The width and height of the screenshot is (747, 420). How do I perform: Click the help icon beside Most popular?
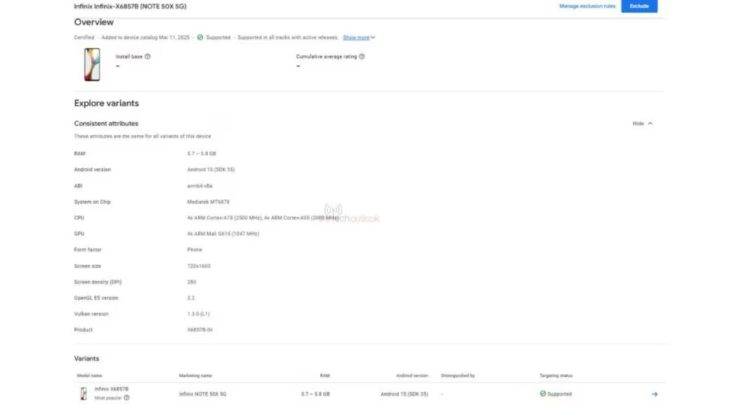[127, 398]
